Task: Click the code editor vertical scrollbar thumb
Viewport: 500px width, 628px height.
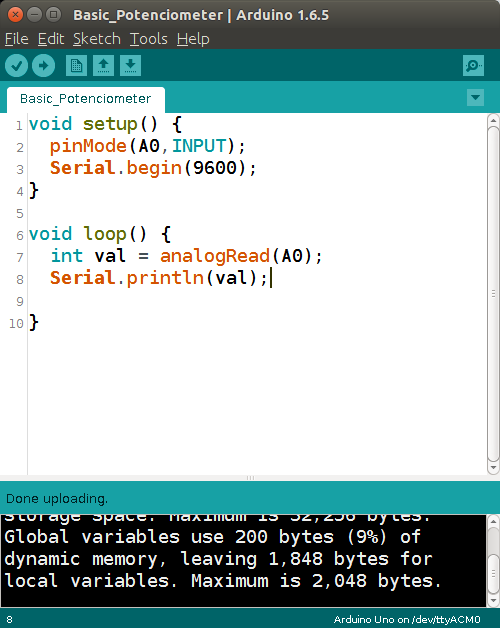Action: [x=493, y=294]
